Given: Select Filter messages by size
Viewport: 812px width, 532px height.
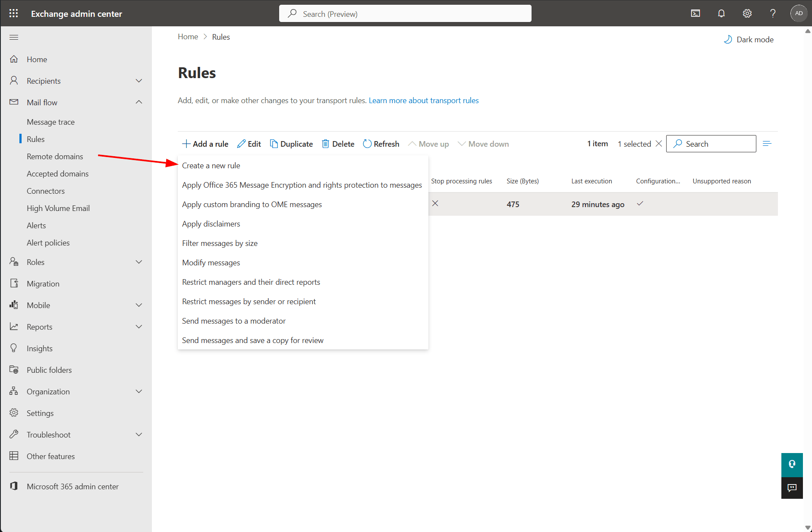Looking at the screenshot, I should [303, 243].
